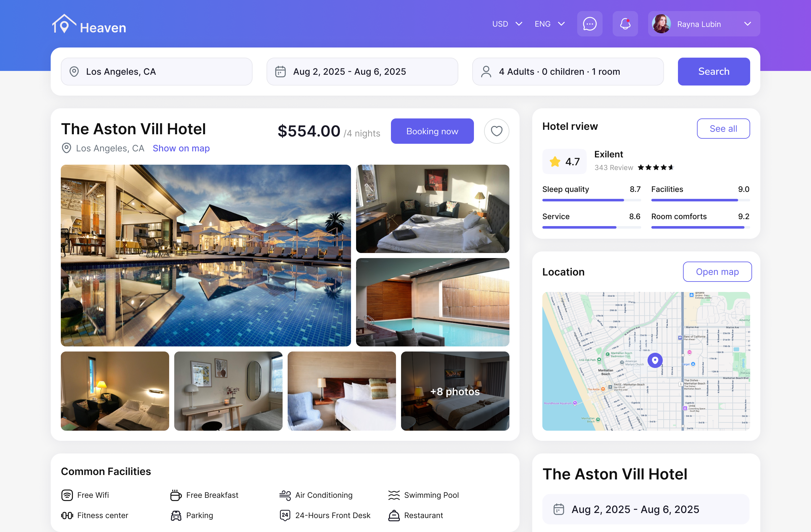Viewport: 811px width, 532px height.
Task: Click the Search button
Action: point(713,72)
